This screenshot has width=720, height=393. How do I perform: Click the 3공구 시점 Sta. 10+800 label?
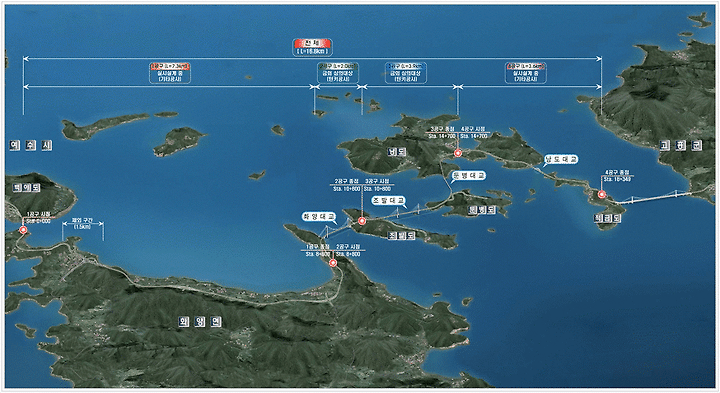tap(377, 185)
